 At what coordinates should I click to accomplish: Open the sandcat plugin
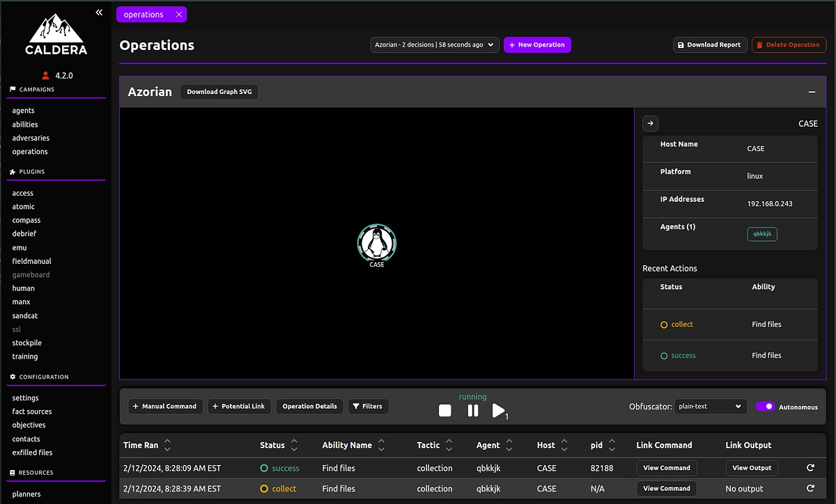(x=24, y=316)
